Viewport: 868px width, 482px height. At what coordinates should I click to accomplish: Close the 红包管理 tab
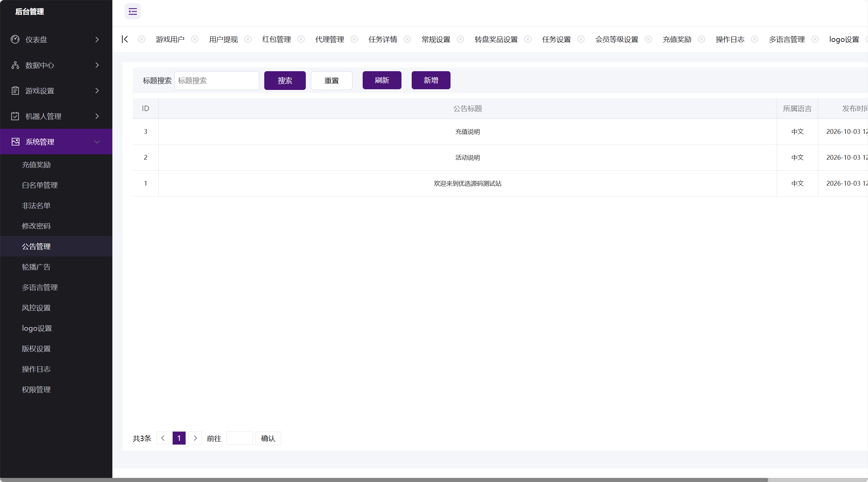point(301,39)
